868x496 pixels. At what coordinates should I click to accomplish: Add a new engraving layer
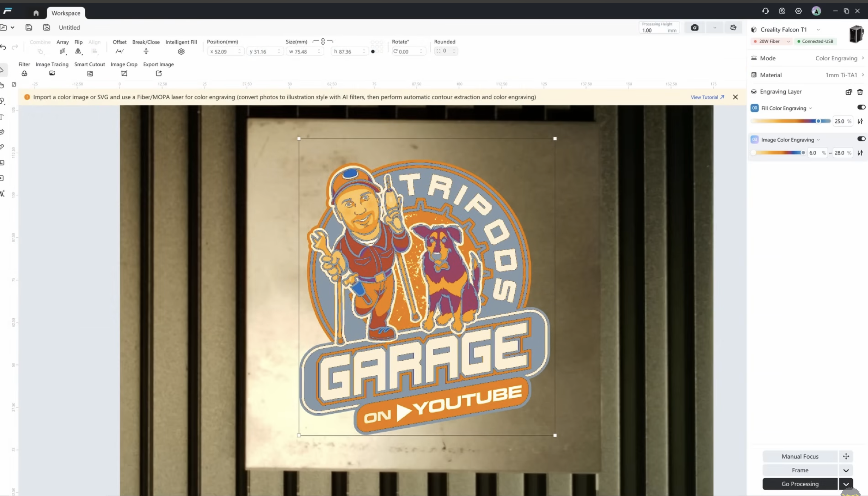tap(849, 92)
